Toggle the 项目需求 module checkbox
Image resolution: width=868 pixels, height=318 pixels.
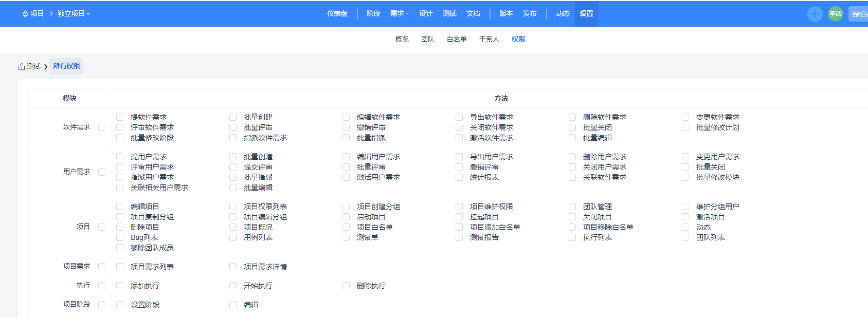[x=102, y=267]
